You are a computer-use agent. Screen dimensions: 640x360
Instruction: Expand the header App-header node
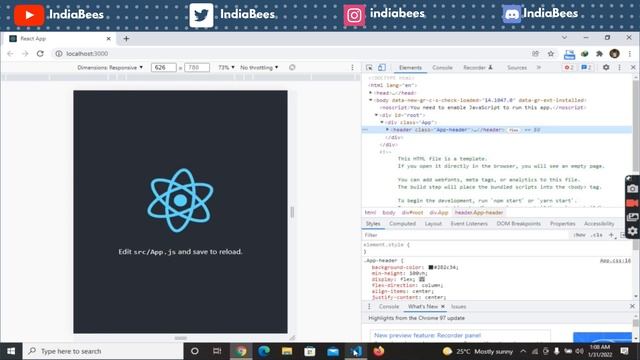(x=387, y=130)
